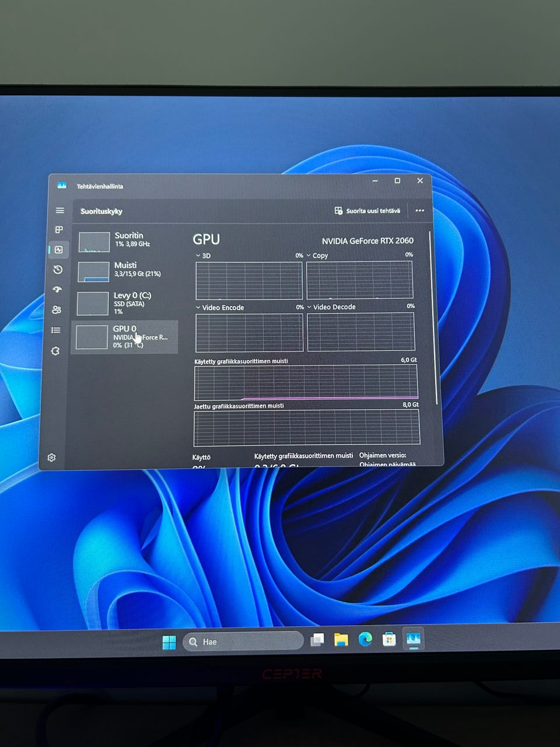
Task: Open File Explorer from the taskbar
Action: (x=341, y=640)
